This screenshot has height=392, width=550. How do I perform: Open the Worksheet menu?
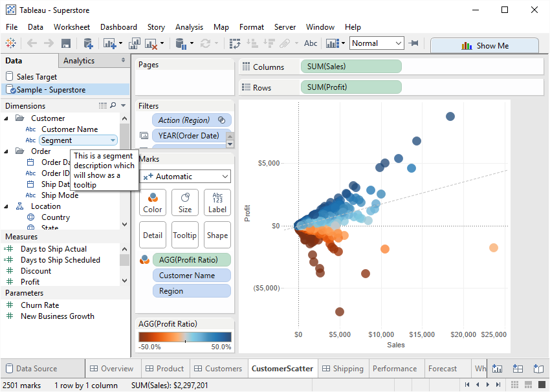coord(72,27)
